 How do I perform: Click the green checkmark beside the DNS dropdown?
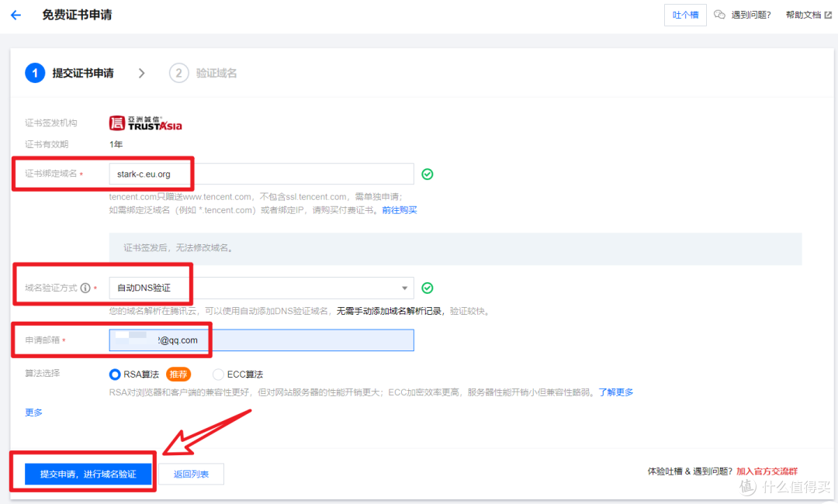[x=427, y=288]
